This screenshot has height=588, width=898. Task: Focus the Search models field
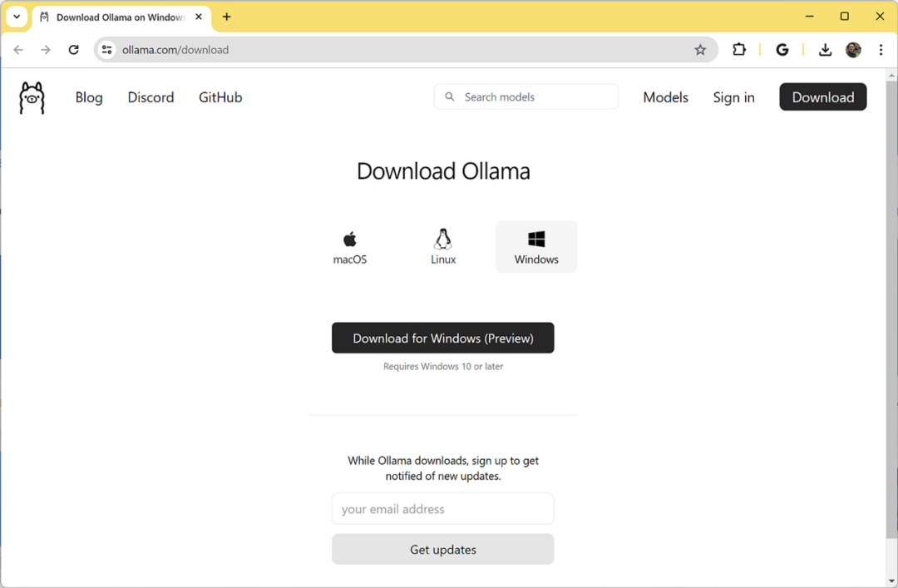[525, 96]
